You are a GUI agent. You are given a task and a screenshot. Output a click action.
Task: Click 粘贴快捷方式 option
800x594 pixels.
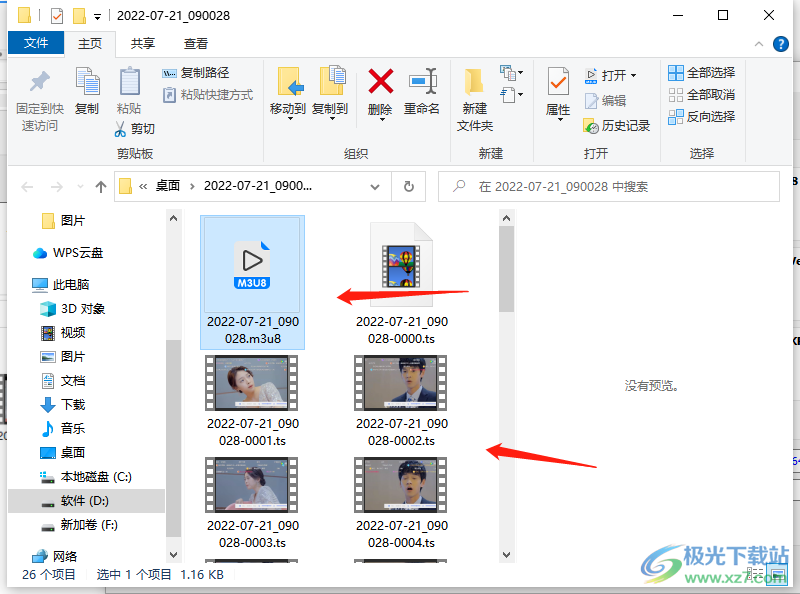pyautogui.click(x=208, y=95)
